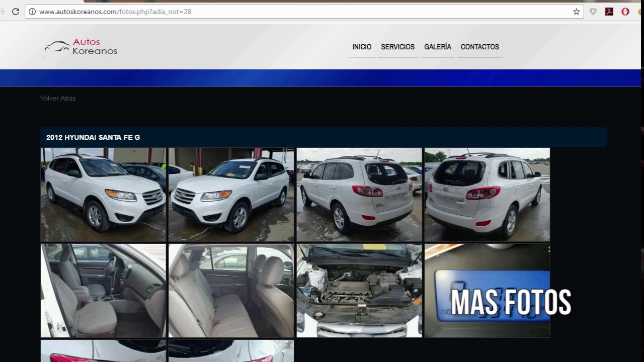Reload the page with the refresh icon
644x362 pixels.
[x=16, y=12]
